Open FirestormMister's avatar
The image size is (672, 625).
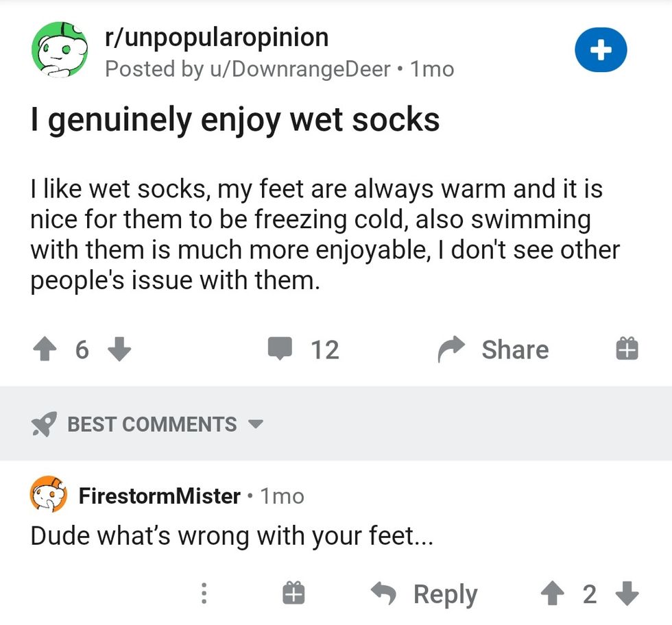48,495
